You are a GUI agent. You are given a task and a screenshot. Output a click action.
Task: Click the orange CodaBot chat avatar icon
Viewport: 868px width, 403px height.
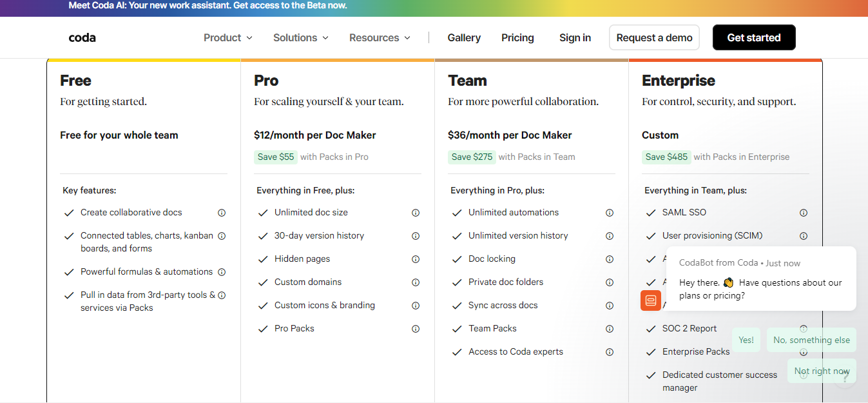(x=651, y=300)
